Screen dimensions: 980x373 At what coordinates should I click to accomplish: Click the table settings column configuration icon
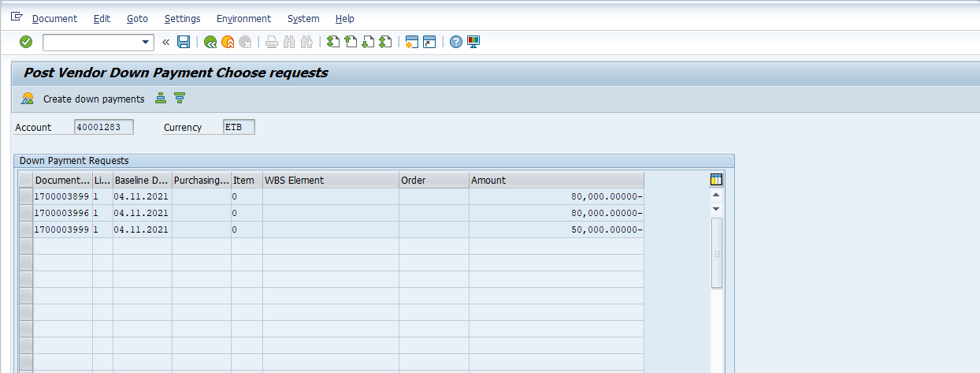tap(716, 180)
